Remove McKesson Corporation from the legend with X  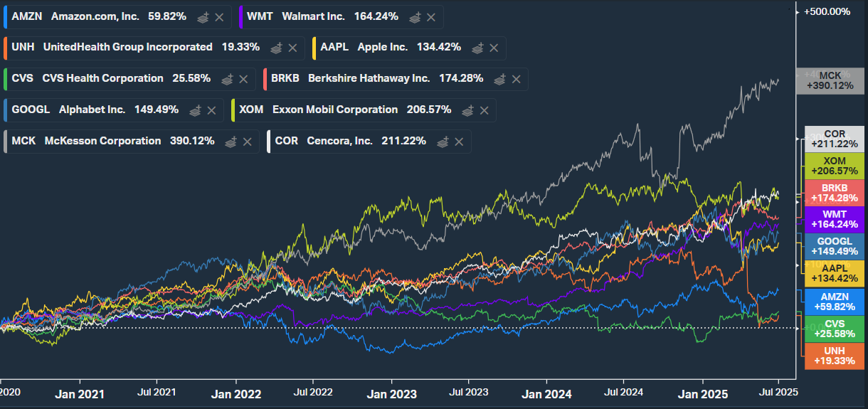click(248, 142)
